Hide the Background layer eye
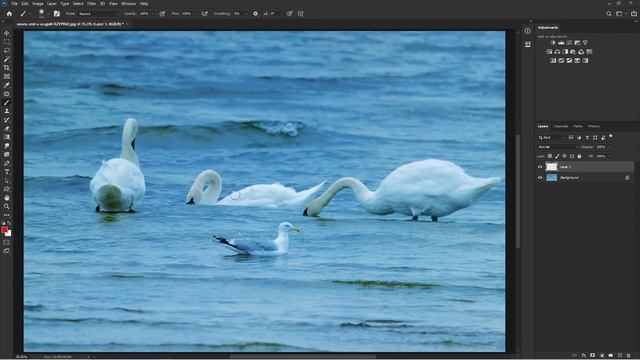The height and width of the screenshot is (360, 640). (x=540, y=178)
